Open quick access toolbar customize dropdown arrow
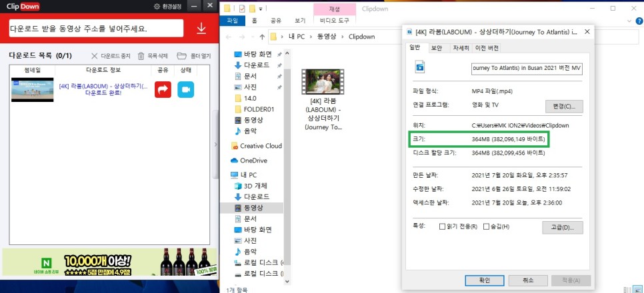The height and width of the screenshot is (293, 644). (261, 8)
